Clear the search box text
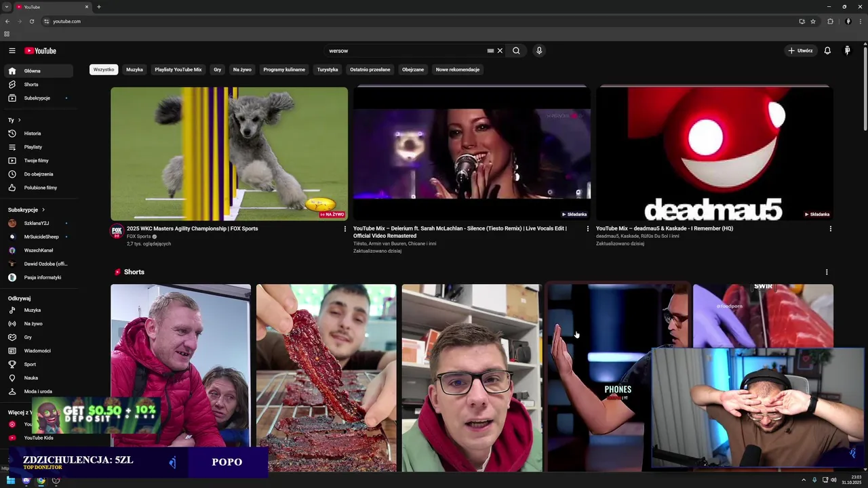 pos(500,51)
